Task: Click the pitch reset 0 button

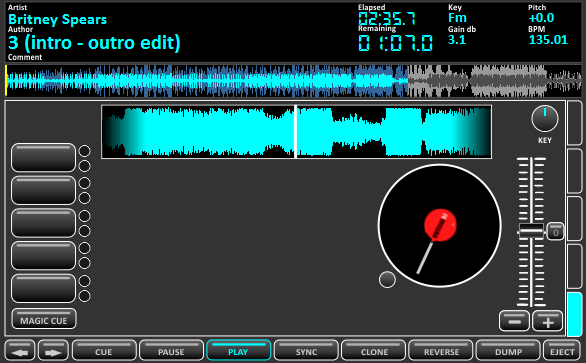Action: (555, 232)
